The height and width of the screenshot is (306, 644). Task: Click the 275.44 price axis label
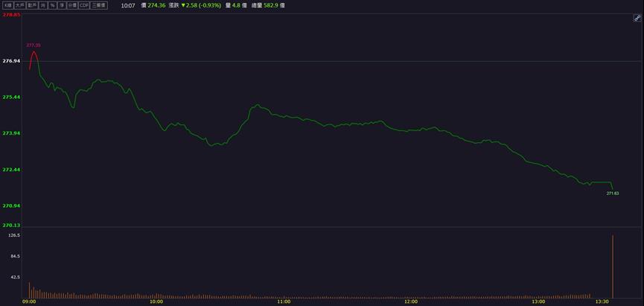click(11, 97)
